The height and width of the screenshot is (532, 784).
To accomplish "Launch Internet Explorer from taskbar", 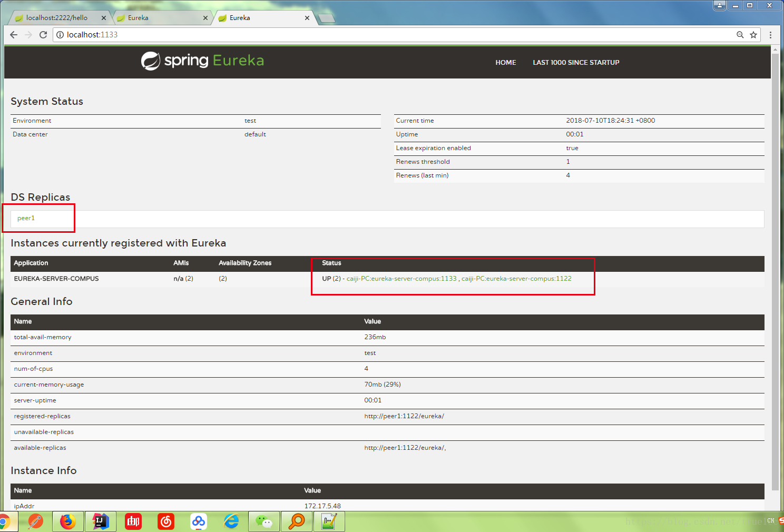I will (x=231, y=521).
